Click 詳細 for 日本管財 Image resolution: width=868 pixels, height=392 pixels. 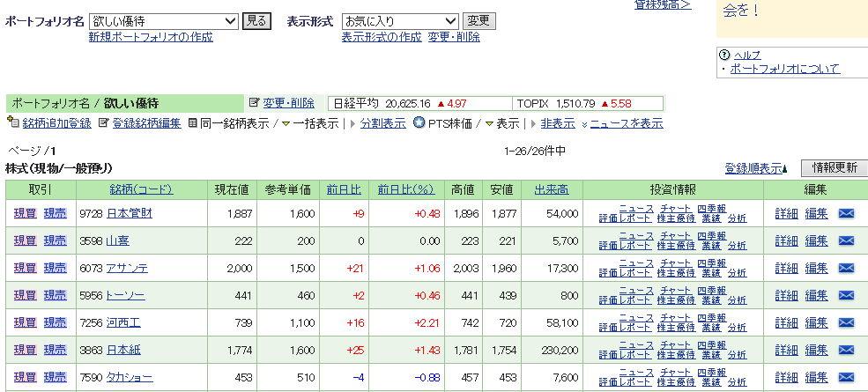(787, 214)
